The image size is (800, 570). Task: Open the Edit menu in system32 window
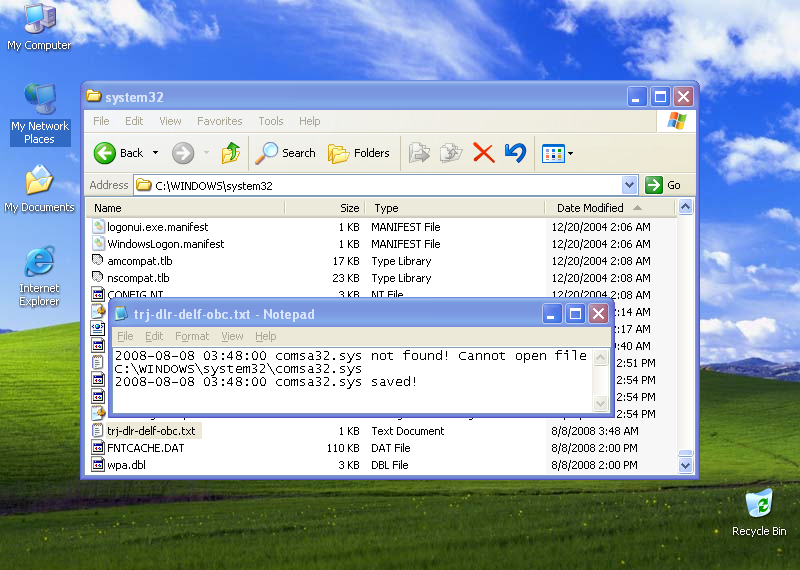134,121
